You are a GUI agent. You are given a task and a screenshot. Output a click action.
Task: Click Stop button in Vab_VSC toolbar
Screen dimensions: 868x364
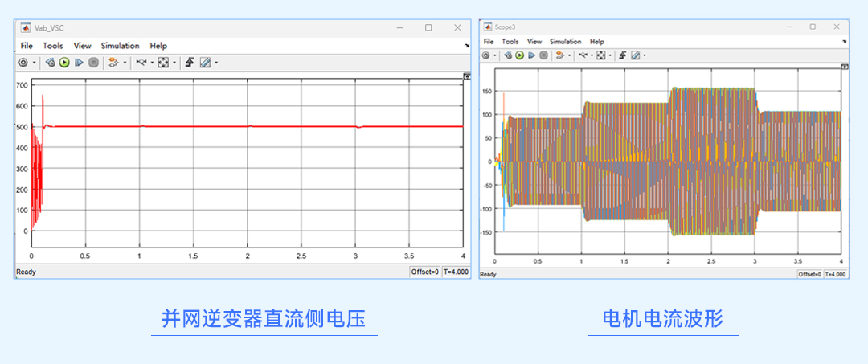(93, 63)
